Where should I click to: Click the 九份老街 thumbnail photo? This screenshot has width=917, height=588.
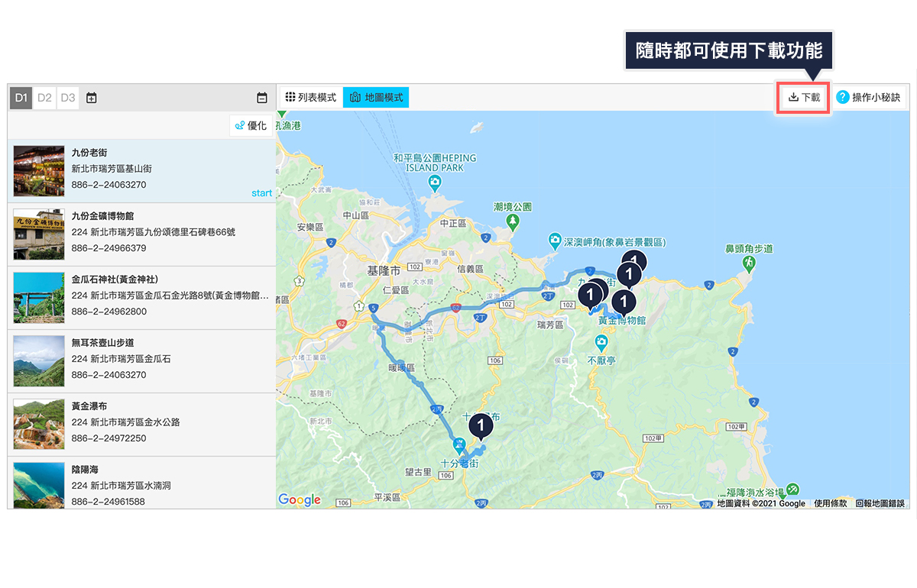39,171
